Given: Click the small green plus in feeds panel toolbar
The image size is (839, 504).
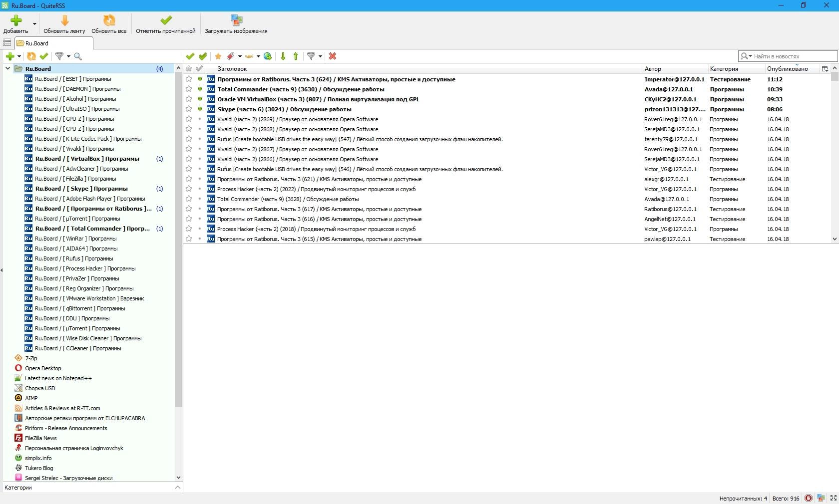Looking at the screenshot, I should click(x=10, y=56).
